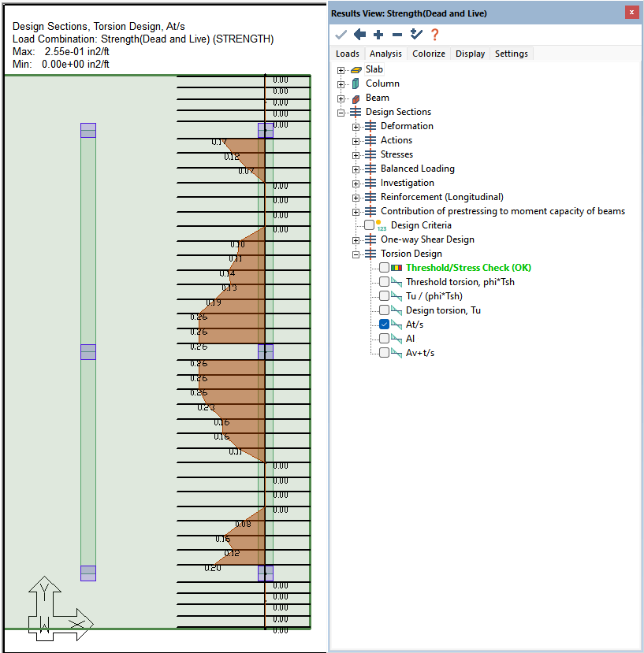
Task: Select the Reinforcement (Longitudinal) item
Action: (441, 197)
